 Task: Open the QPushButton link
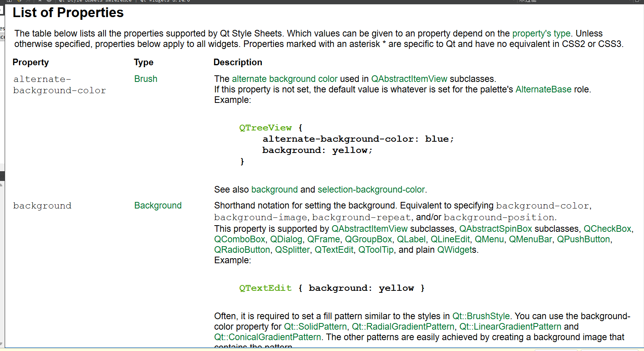pyautogui.click(x=583, y=239)
